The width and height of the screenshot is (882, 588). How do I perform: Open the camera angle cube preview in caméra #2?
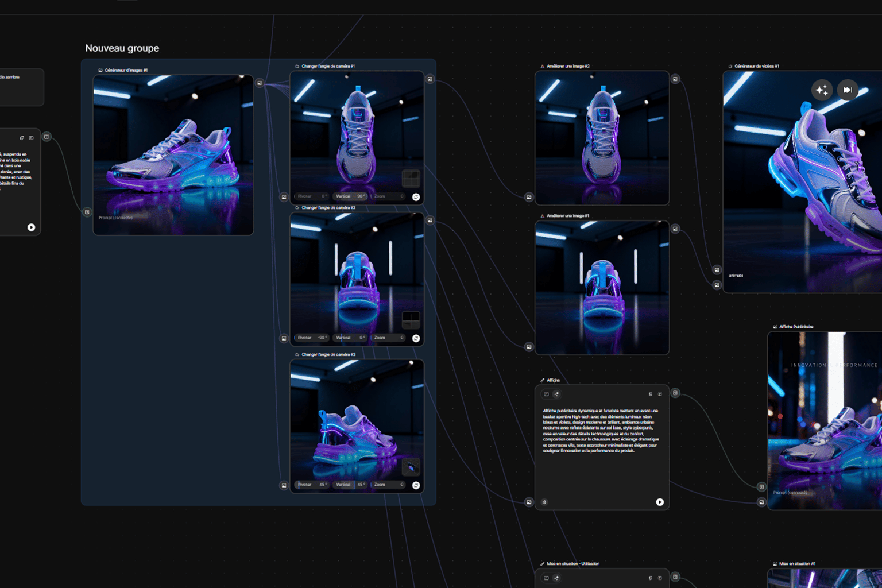[x=411, y=320]
